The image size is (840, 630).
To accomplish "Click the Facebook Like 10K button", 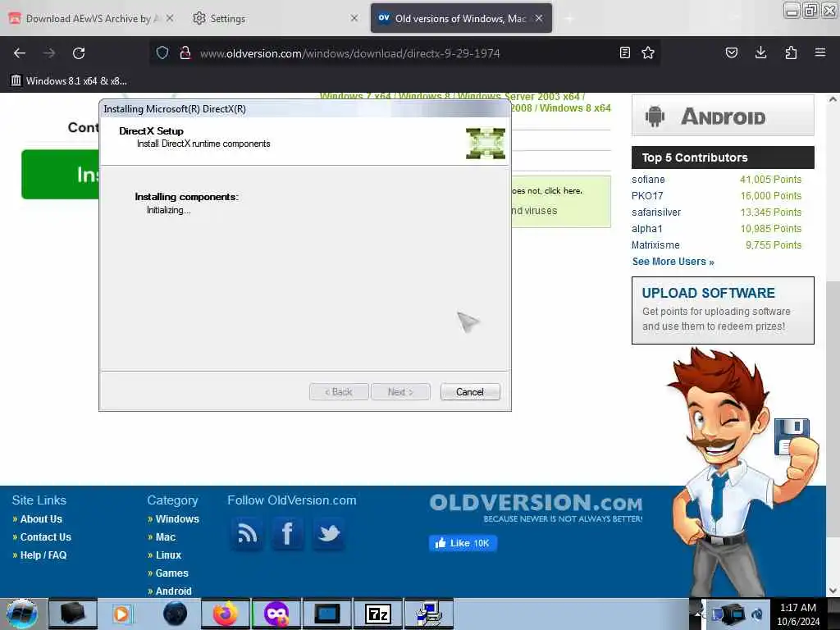I will 463,543.
